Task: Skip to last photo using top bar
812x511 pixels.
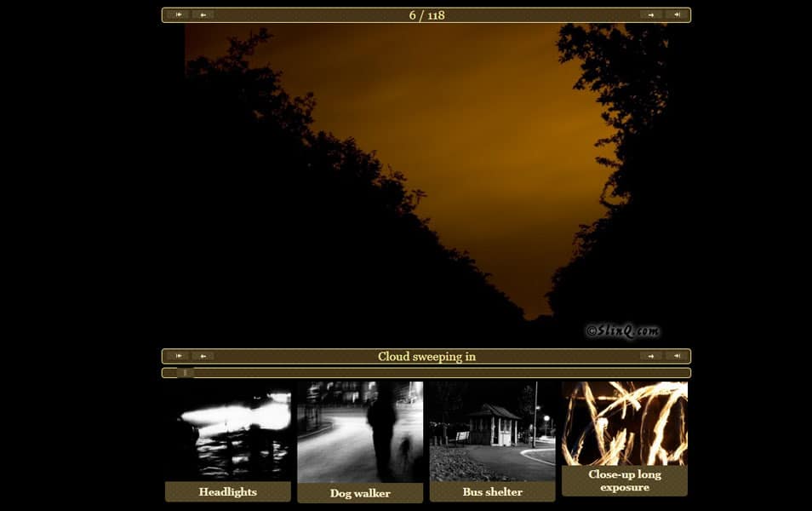Action: 677,14
